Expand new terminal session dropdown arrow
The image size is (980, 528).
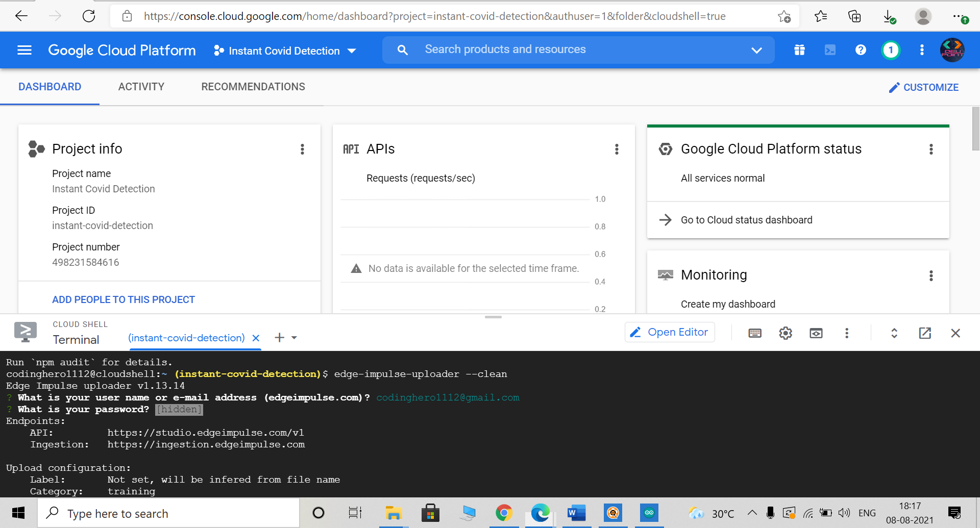pos(294,338)
